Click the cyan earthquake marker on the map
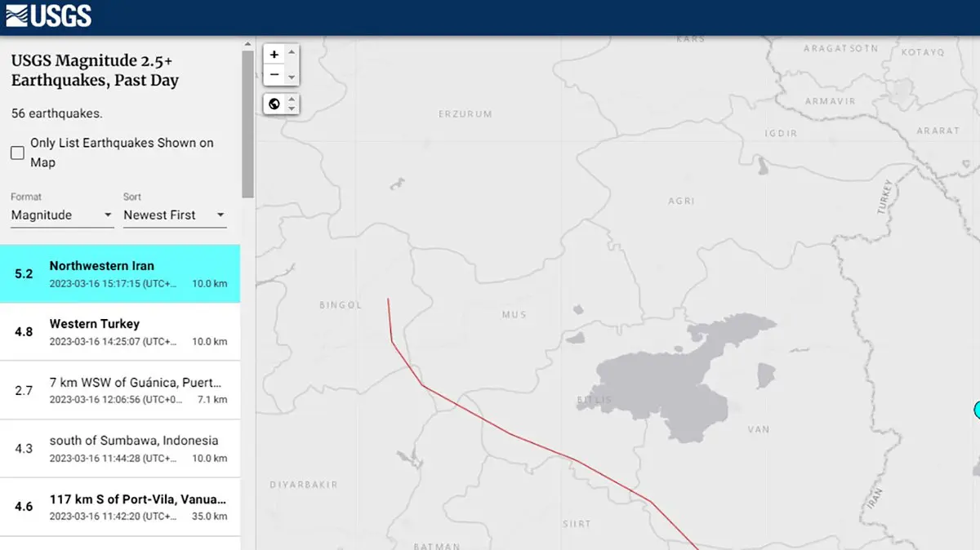Viewport: 980px width, 550px height. pyautogui.click(x=977, y=410)
